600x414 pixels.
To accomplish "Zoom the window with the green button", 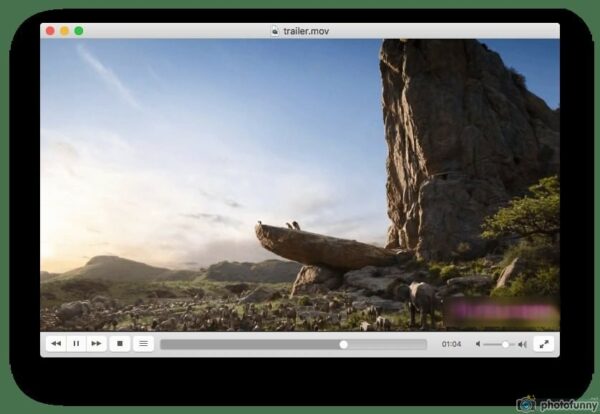I will [x=79, y=31].
